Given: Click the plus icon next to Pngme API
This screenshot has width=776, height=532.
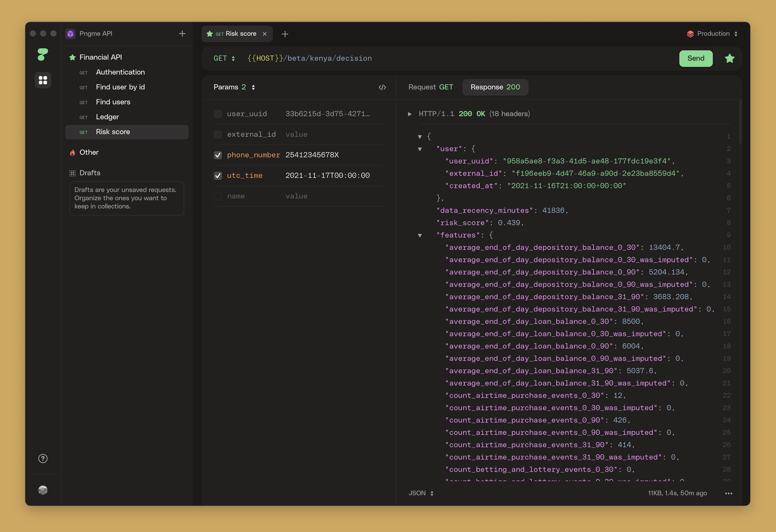Looking at the screenshot, I should coord(182,33).
